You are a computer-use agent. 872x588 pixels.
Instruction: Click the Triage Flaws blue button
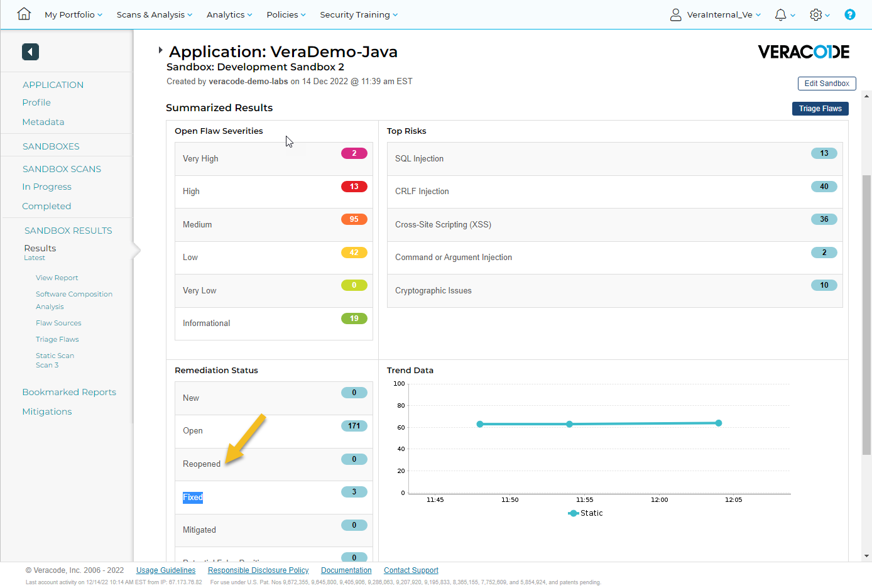point(820,109)
